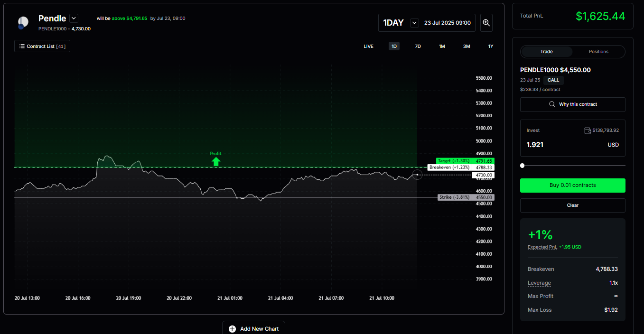Open the 23 Jul 2025 date picker
Screen dimensions: 644x334
447,22
